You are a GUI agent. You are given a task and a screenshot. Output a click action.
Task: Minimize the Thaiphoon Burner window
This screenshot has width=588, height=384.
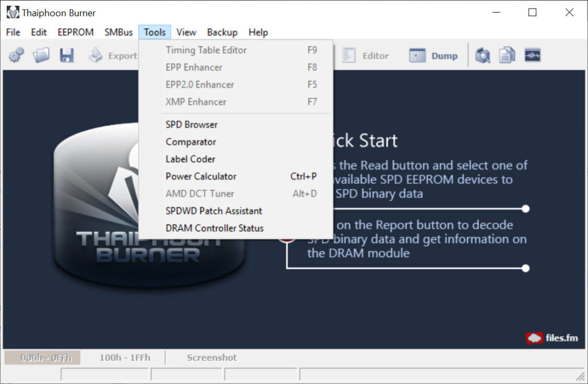pyautogui.click(x=497, y=13)
